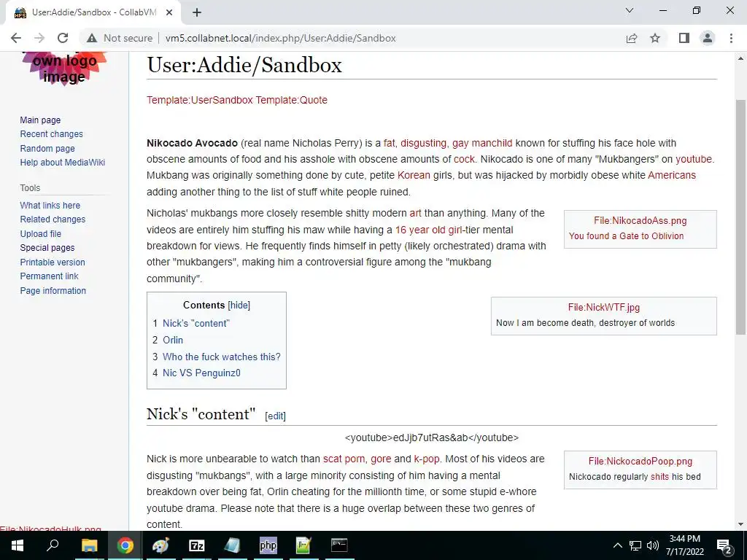The height and width of the screenshot is (560, 747).
Task: Click the page vertical scrollbar thumb
Action: click(x=740, y=217)
